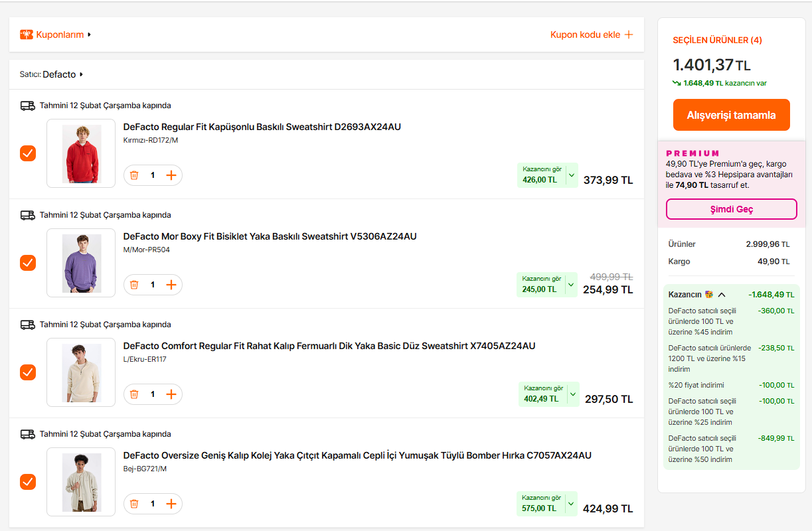The image size is (812, 531).
Task: Uncheck the Mor Boxy Fit sweatshirt item
Action: coord(28,263)
